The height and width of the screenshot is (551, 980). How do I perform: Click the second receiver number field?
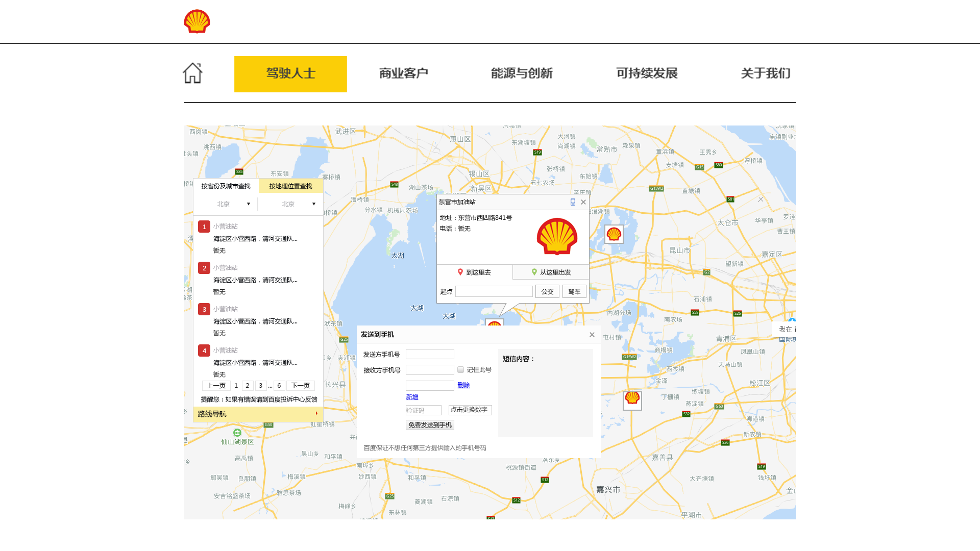click(430, 386)
